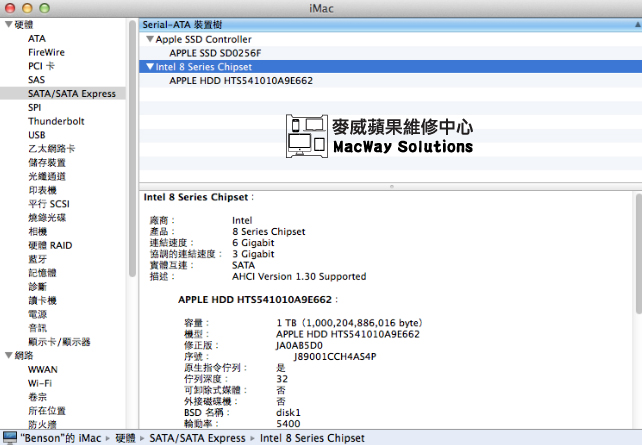Click the 3 Gigabit negotiated speed value
Image resolution: width=642 pixels, height=445 pixels.
[253, 254]
